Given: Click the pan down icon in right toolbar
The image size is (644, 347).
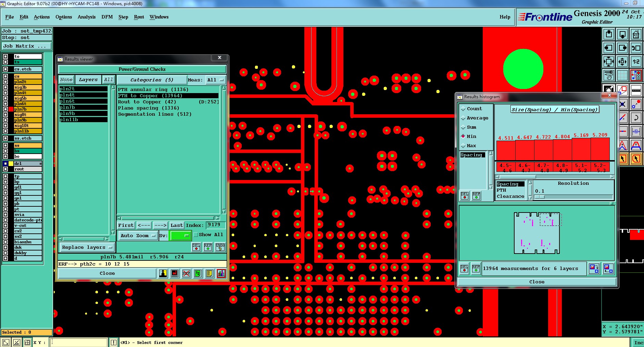Looking at the screenshot, I should point(622,34).
